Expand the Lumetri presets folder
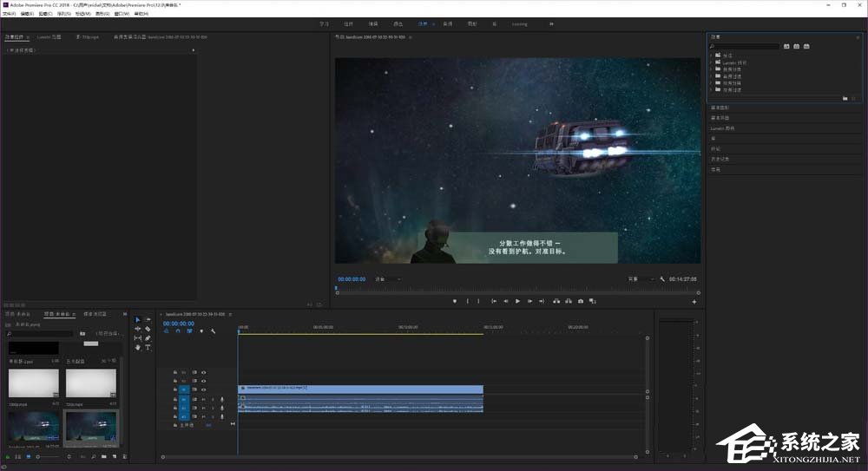Screen dimensions: 868x471 (x=711, y=63)
